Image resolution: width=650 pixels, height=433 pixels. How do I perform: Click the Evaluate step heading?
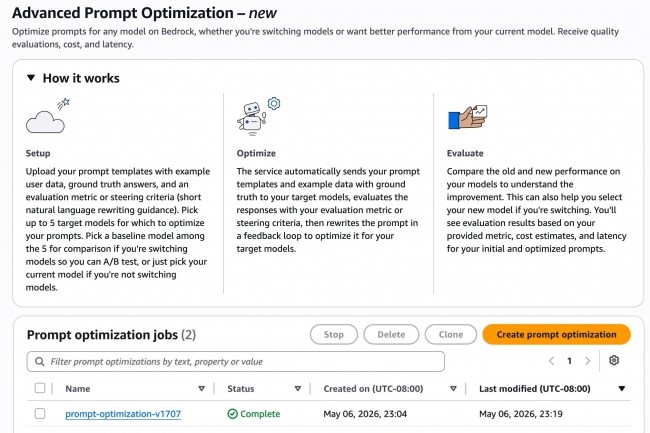465,153
